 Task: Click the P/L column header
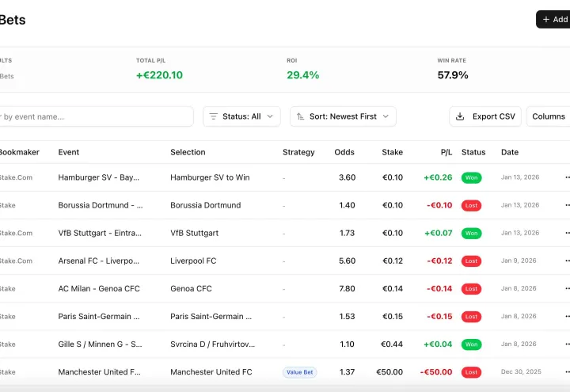pyautogui.click(x=446, y=152)
